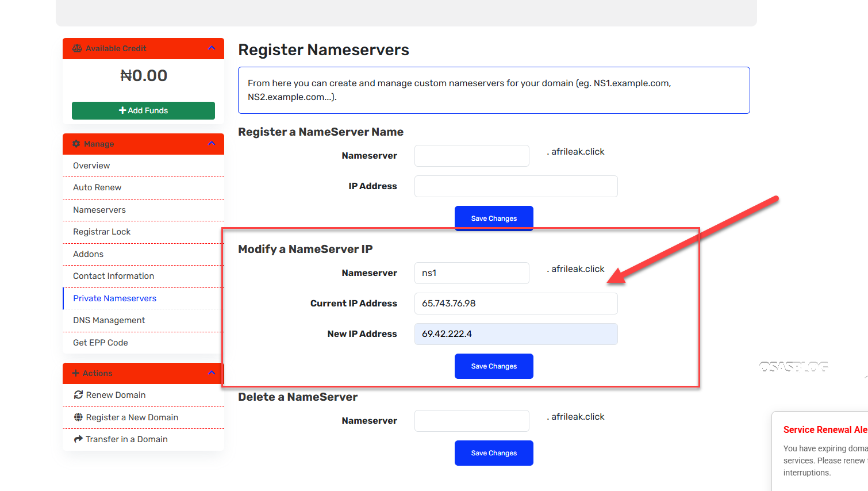
Task: Collapse the Manage panel chevron
Action: pos(212,143)
